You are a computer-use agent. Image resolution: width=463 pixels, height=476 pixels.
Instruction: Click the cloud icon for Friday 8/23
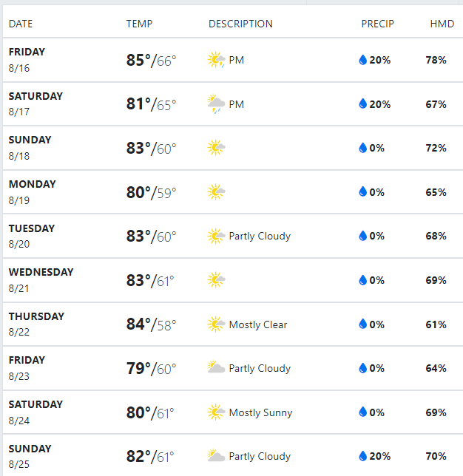(216, 368)
